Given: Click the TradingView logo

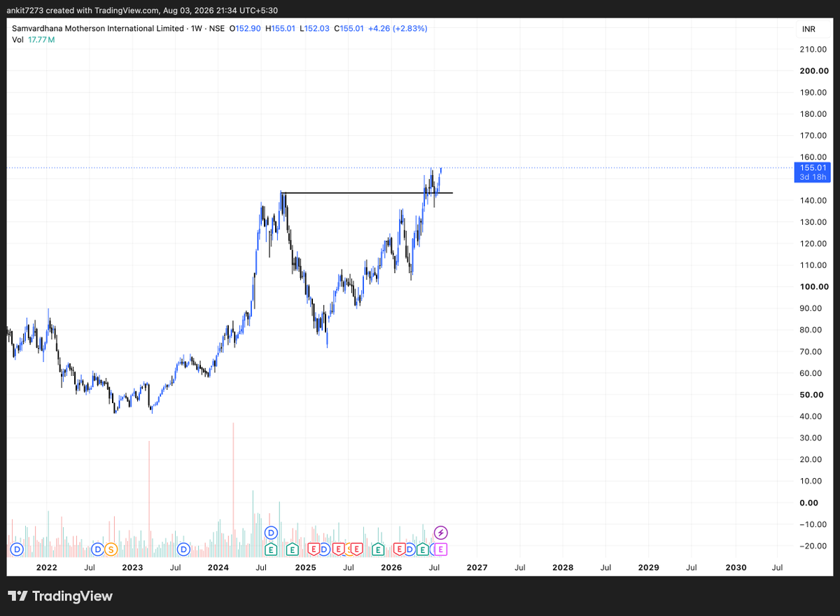Looking at the screenshot, I should point(60,596).
